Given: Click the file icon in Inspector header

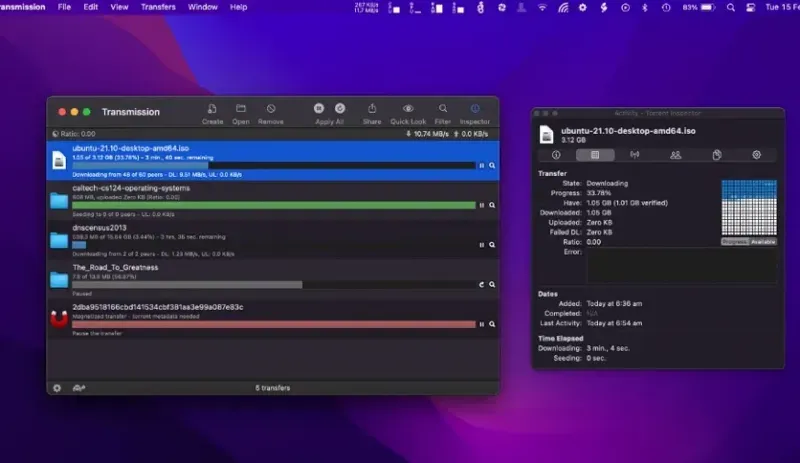Looking at the screenshot, I should (x=546, y=134).
